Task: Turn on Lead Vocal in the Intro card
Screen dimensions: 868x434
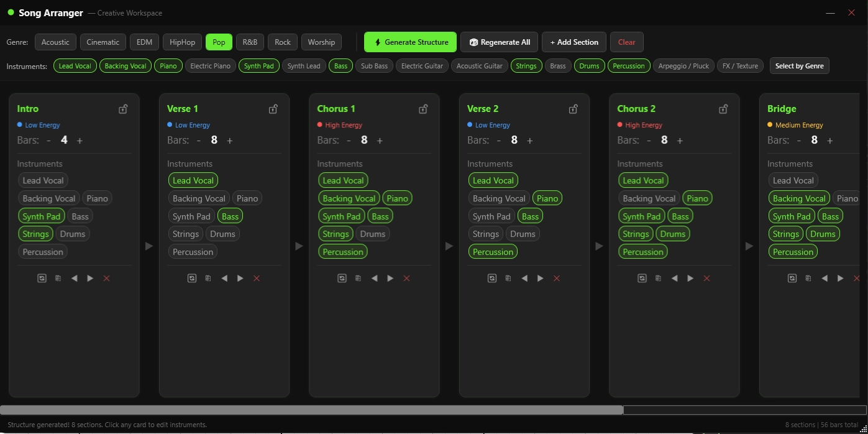Action: click(x=43, y=180)
